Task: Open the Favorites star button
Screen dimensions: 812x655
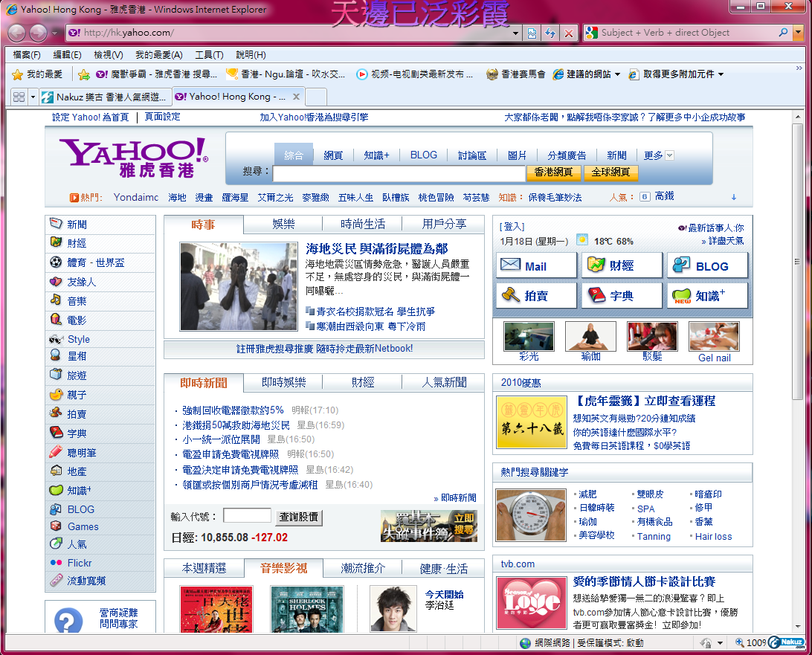Action: (x=37, y=74)
